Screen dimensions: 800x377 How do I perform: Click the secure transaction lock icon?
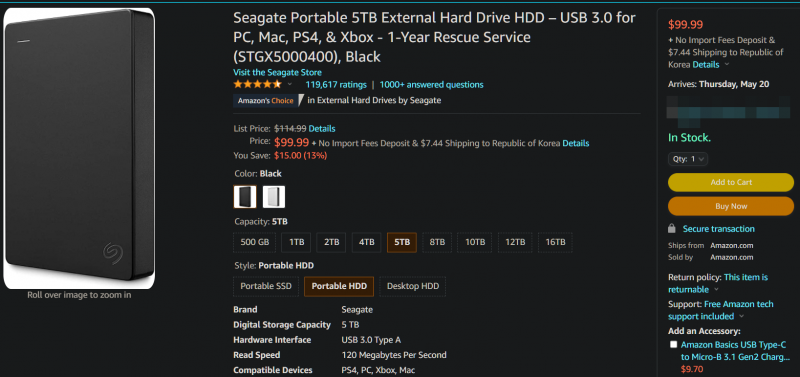(672, 229)
